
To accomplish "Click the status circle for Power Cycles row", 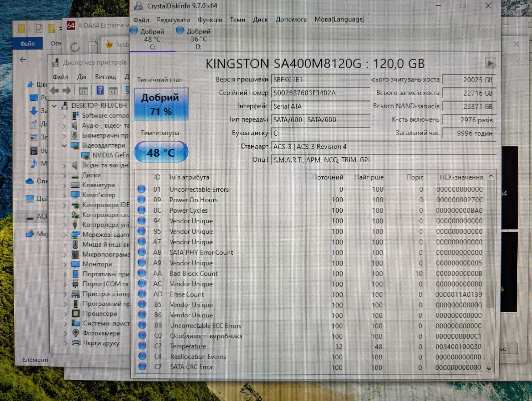I will click(x=142, y=210).
